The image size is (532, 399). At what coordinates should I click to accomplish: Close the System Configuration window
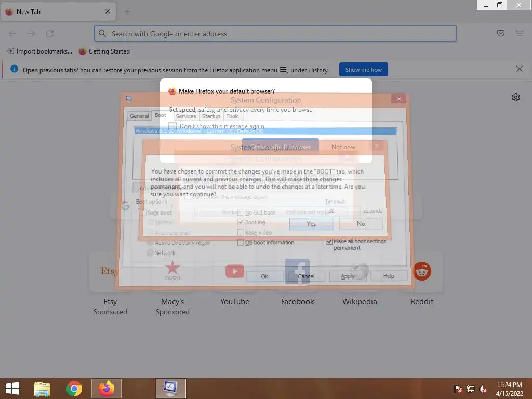click(x=399, y=99)
